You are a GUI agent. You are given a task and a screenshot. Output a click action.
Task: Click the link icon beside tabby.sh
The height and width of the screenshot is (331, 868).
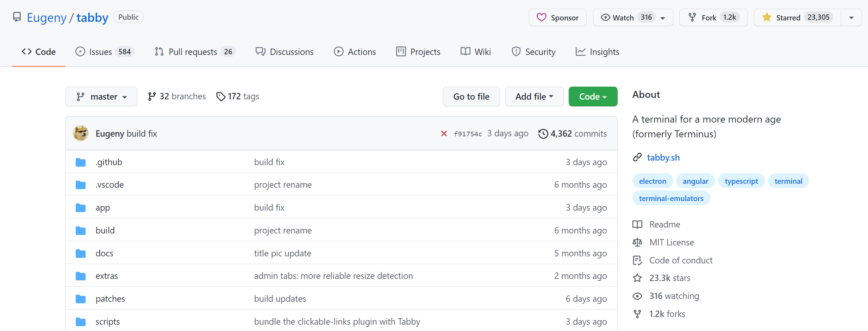coord(637,157)
